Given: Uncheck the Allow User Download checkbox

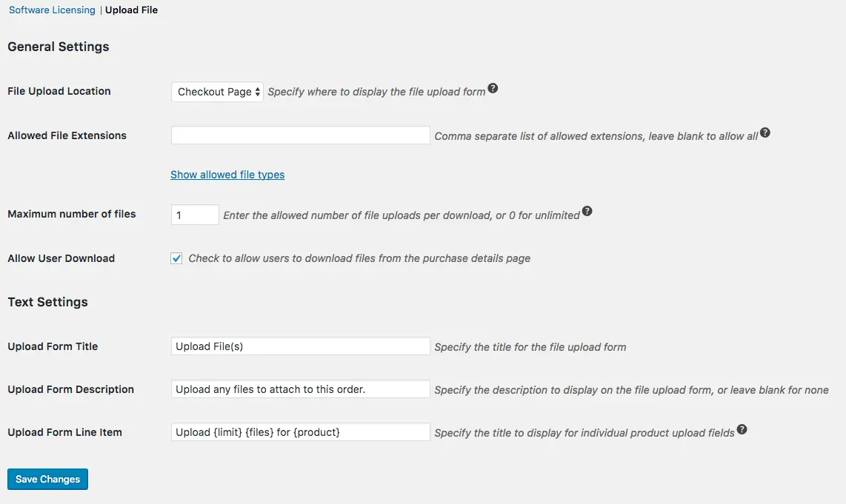Looking at the screenshot, I should [176, 258].
